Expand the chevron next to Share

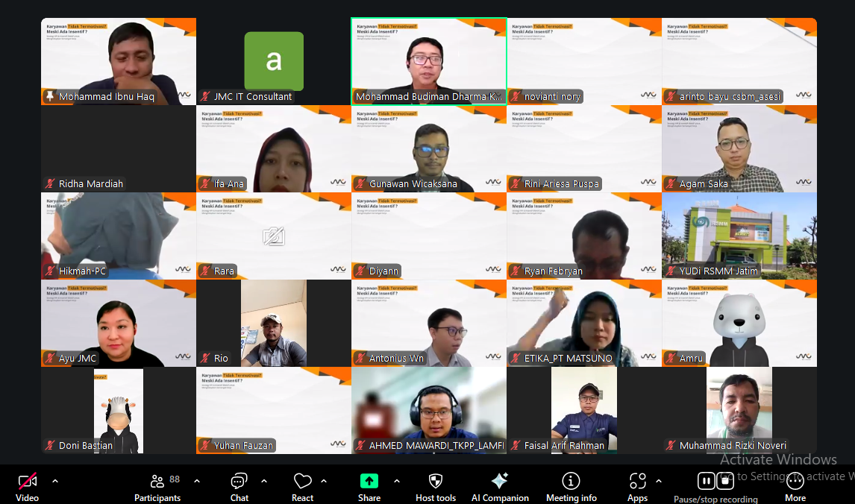point(396,481)
